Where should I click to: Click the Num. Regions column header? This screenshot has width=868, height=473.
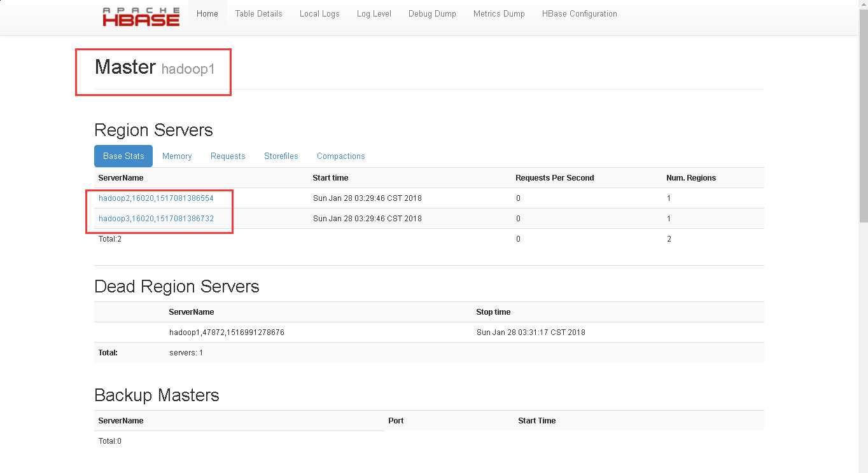691,178
